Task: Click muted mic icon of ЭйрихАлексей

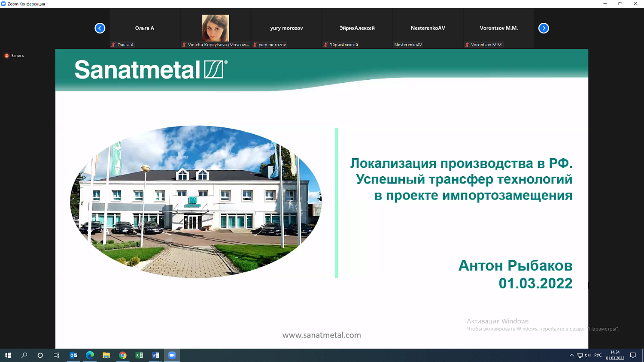Action: pyautogui.click(x=326, y=45)
